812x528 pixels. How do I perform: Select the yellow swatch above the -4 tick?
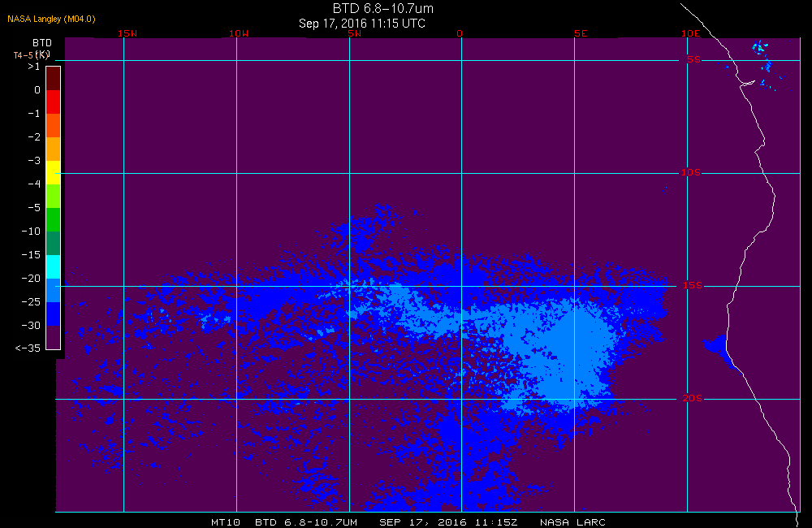pos(54,172)
